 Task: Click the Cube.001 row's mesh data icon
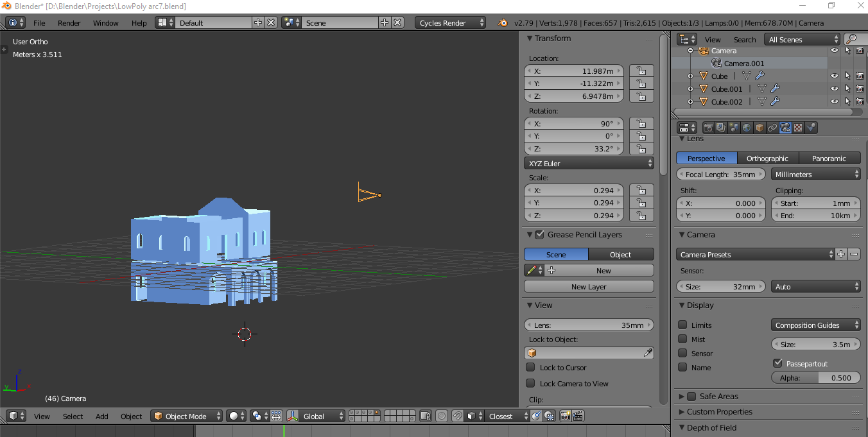pyautogui.click(x=762, y=89)
